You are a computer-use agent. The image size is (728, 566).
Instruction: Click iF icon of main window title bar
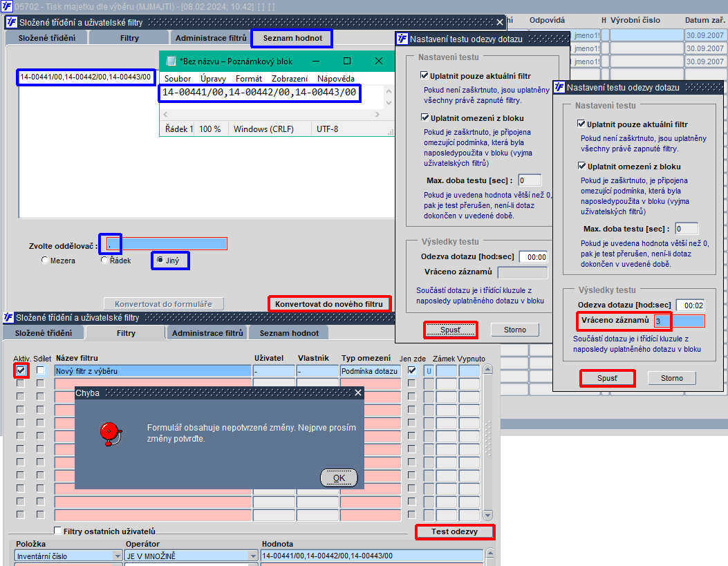[6, 6]
